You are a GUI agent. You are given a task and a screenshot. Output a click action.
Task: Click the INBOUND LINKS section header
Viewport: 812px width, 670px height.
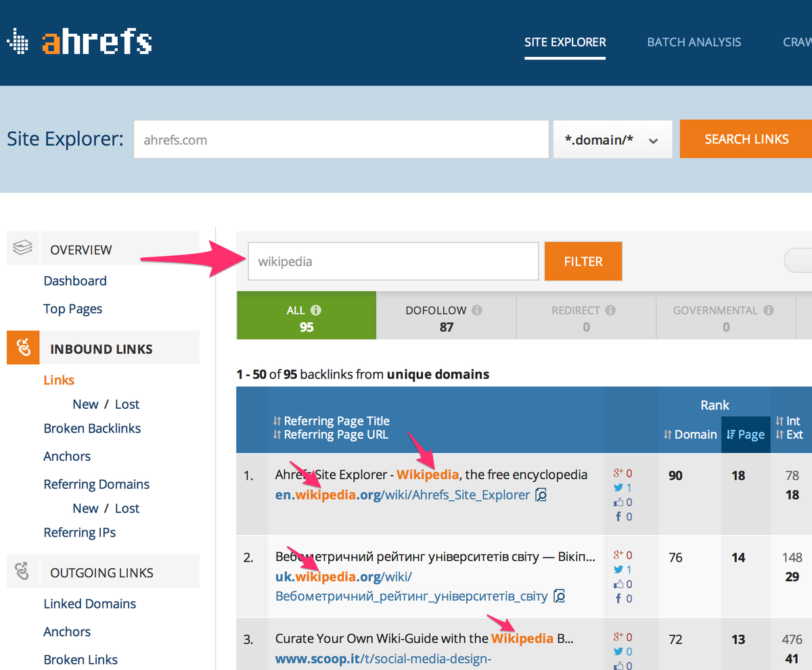tap(103, 348)
